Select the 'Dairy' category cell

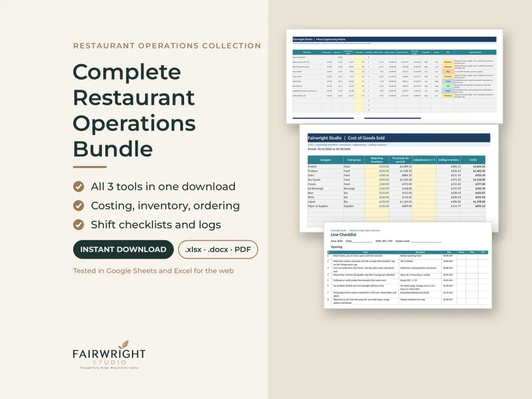[325, 176]
